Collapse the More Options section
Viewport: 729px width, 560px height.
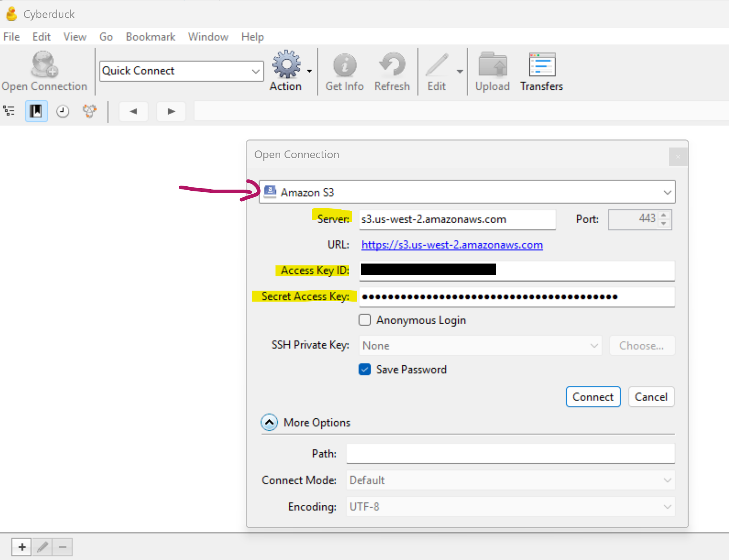click(269, 422)
